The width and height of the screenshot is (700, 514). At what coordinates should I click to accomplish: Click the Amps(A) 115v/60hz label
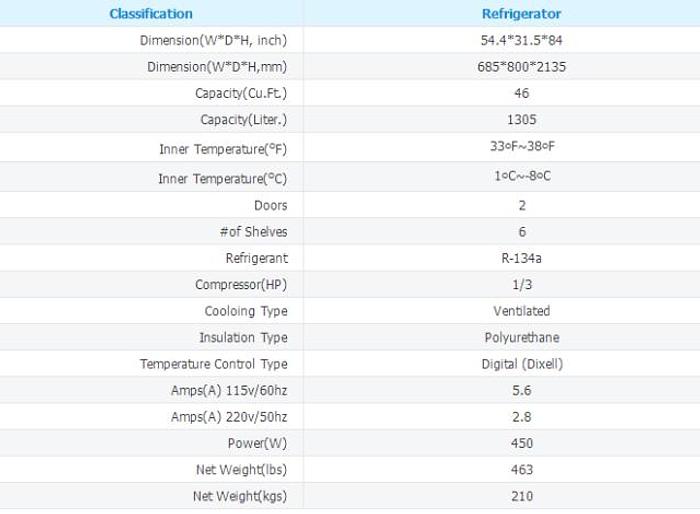click(x=231, y=390)
